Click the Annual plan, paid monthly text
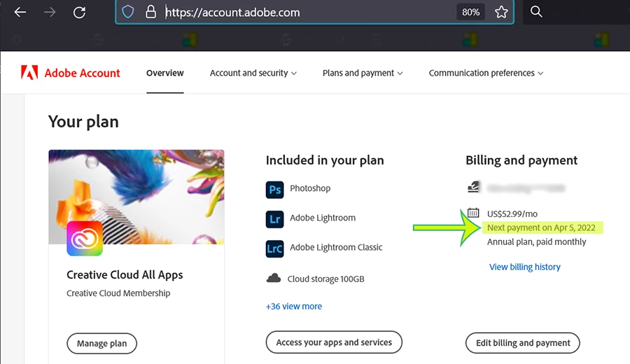Screen dimensions: 630x364 coord(537,242)
